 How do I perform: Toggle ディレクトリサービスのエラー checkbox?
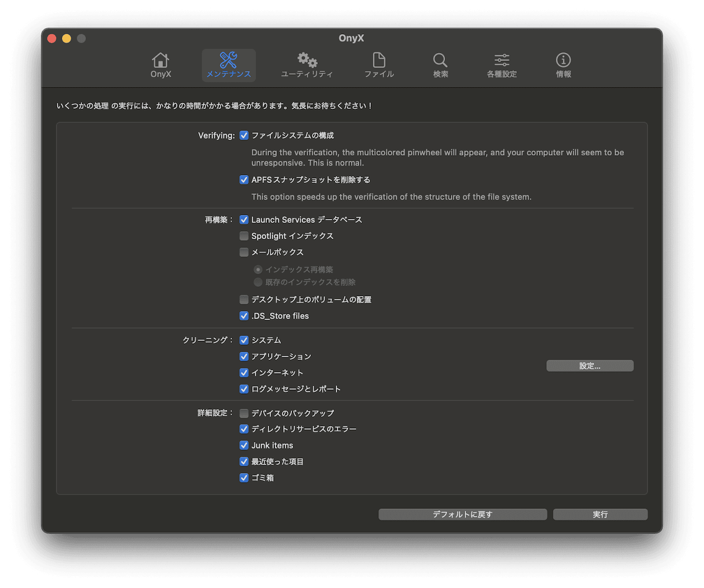pos(244,429)
